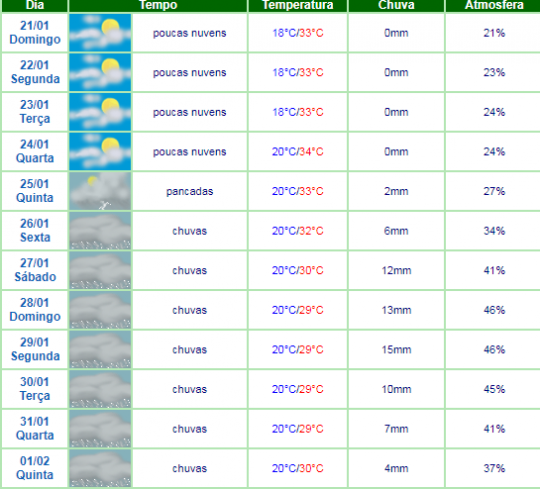Click the pancadas label for 25/01
Screen dimensions: 540x489
(189, 191)
